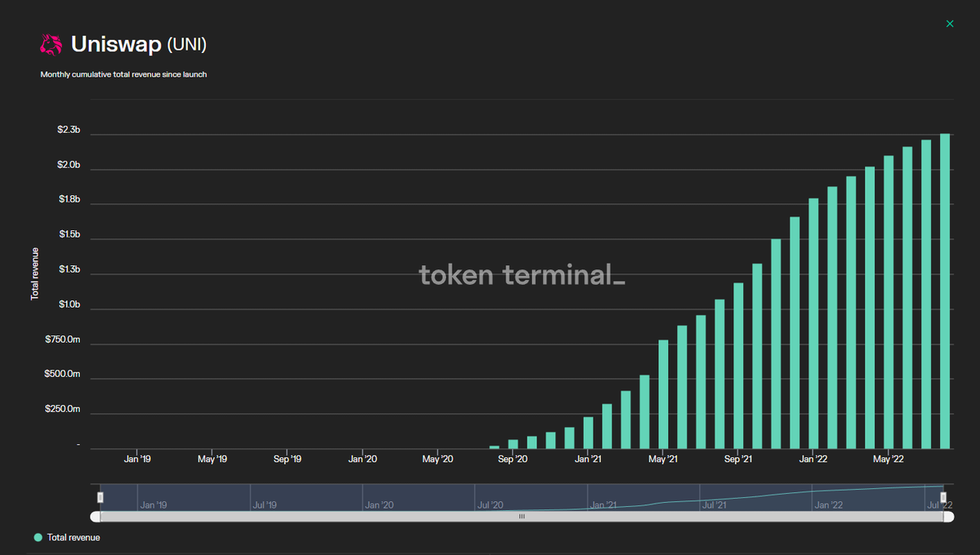Toggle the Total revenue legend item
Screen dimensions: 980x555
[67, 537]
